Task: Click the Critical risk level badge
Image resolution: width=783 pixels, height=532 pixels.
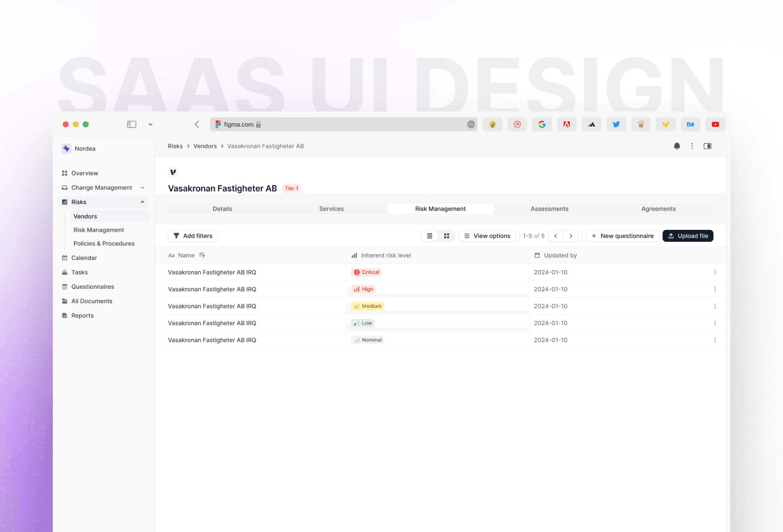Action: [367, 272]
